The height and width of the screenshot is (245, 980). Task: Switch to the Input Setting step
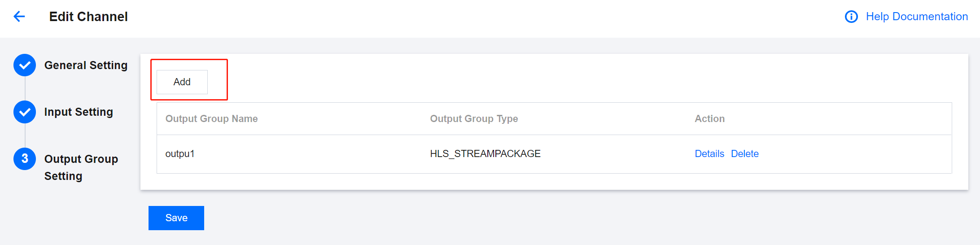pos(79,112)
